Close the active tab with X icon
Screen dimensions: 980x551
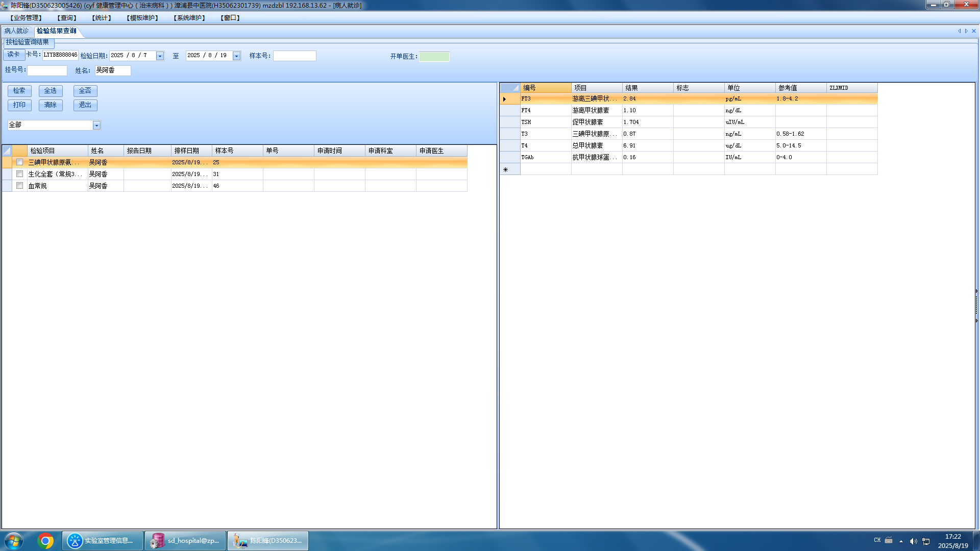click(974, 31)
